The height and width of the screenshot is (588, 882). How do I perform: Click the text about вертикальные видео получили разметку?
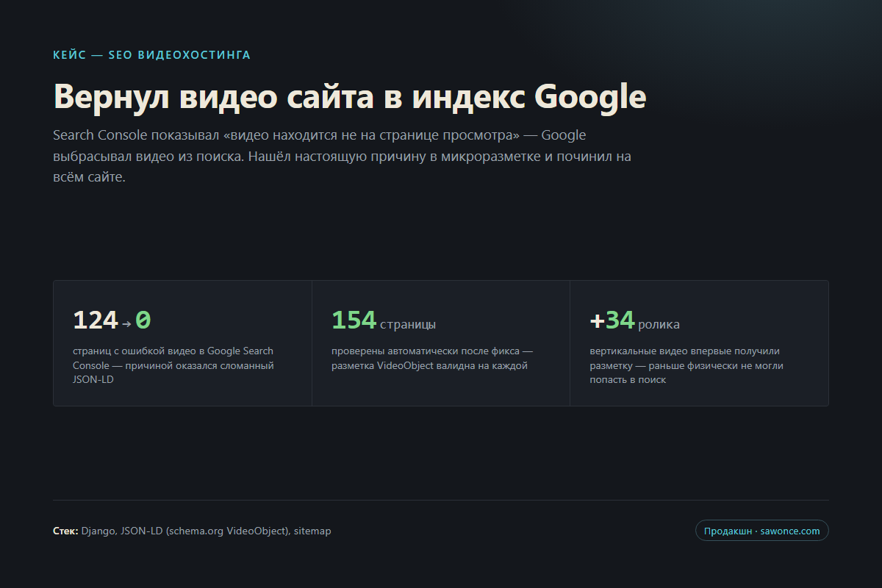[x=686, y=365]
